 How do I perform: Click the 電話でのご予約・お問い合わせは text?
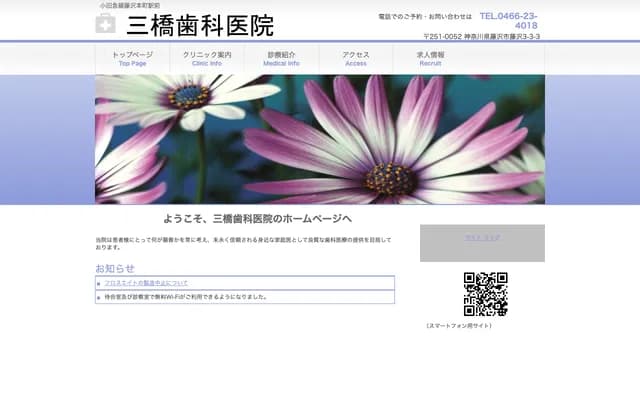pyautogui.click(x=425, y=17)
